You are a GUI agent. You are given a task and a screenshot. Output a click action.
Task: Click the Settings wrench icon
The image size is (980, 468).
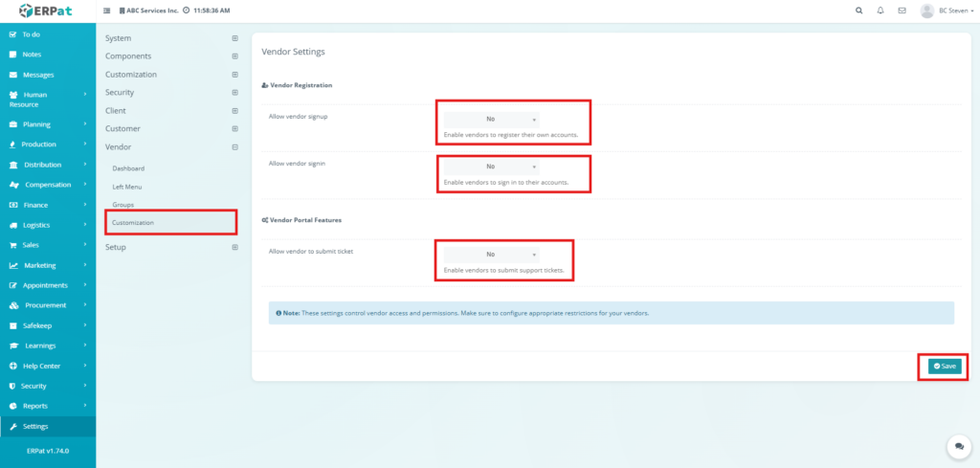click(x=13, y=427)
